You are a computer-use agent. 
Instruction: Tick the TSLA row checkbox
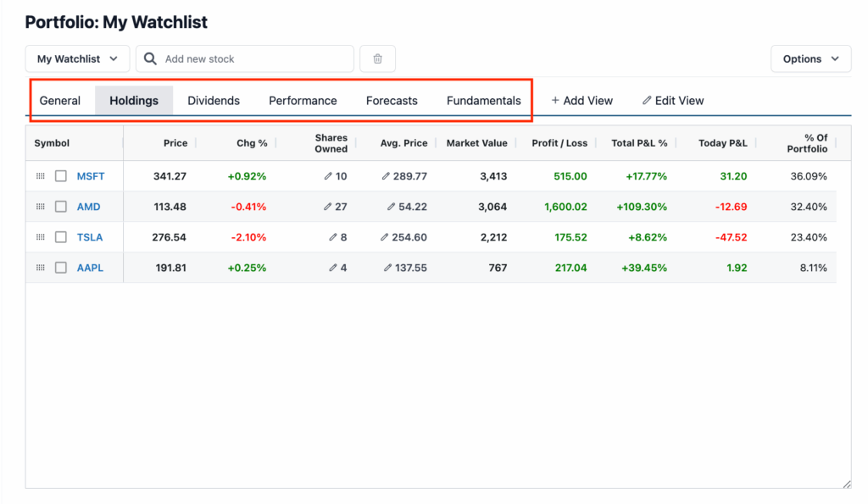click(61, 237)
